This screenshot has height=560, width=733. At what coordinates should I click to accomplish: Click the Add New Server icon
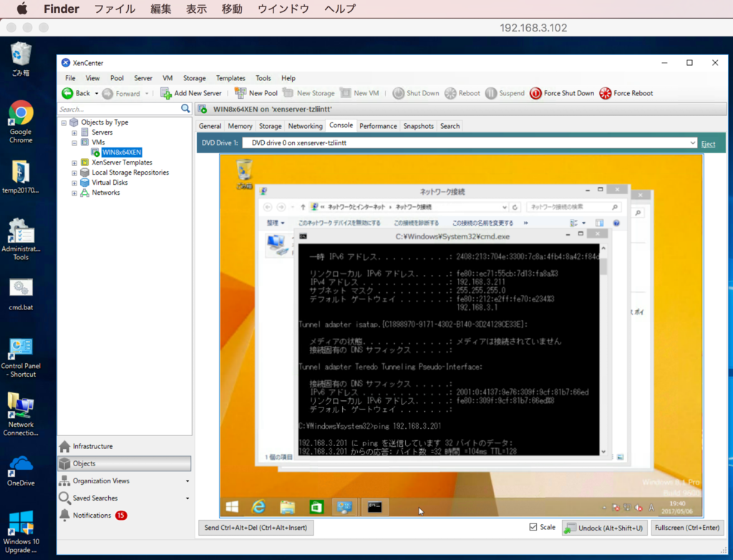pyautogui.click(x=166, y=93)
